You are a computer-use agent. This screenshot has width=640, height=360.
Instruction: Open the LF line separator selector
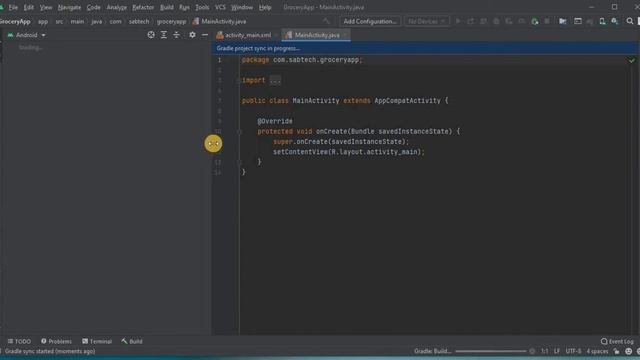[x=557, y=351]
